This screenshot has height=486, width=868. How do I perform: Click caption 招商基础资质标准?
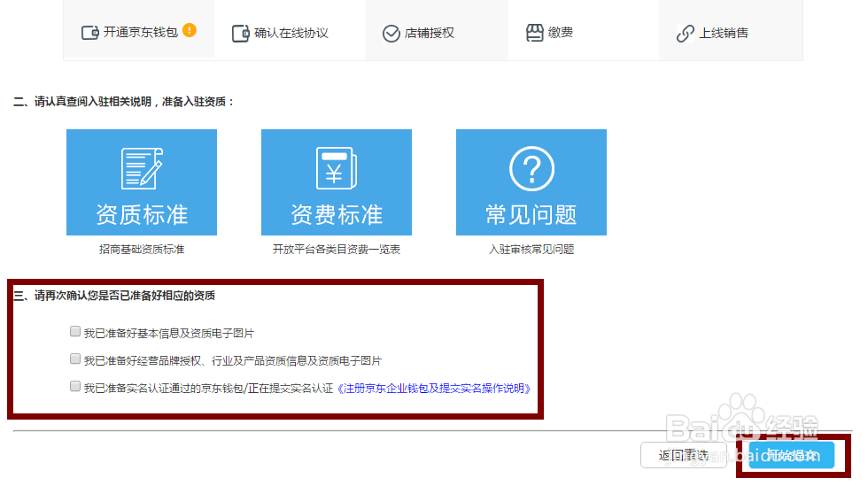(x=142, y=250)
